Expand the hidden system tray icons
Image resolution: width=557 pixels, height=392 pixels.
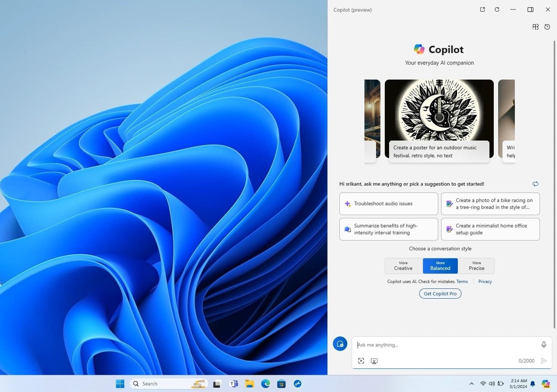[x=472, y=384]
